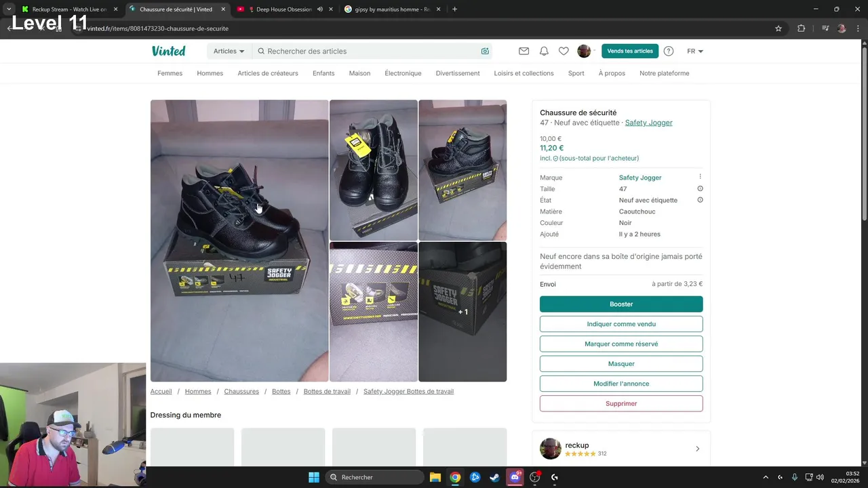Click Safety Jogger Bottes de travail breadcrumb
Viewport: 868px width, 488px height.
[408, 392]
